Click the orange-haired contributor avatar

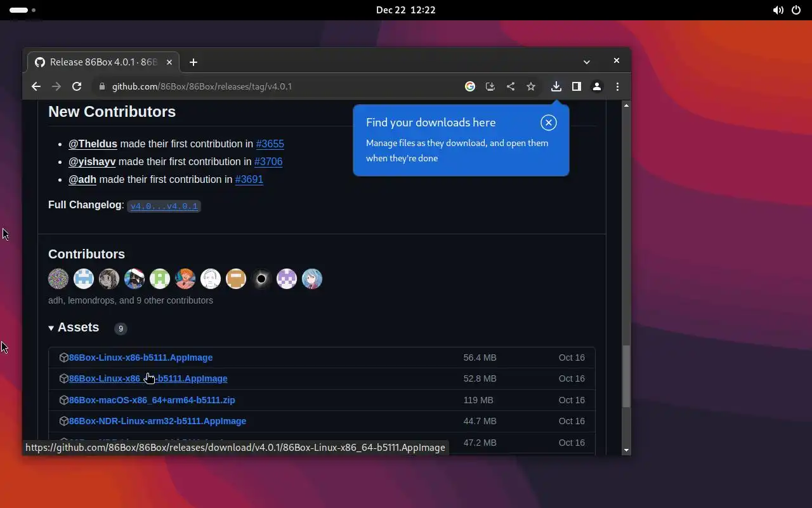185,279
